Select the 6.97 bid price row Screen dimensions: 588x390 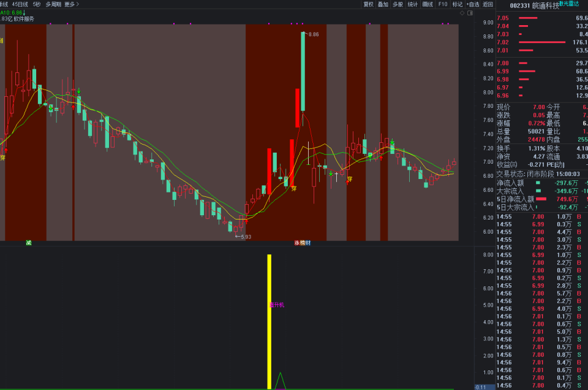[x=542, y=88]
